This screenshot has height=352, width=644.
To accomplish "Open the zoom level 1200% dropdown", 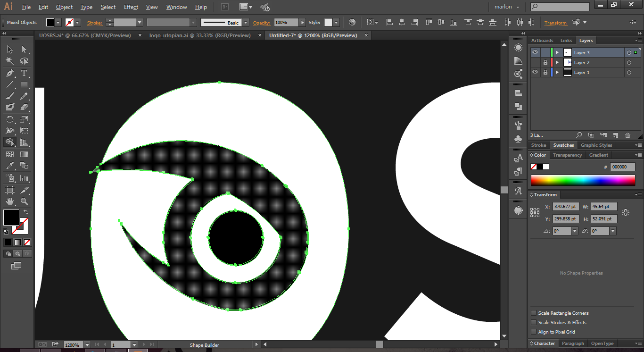I will point(88,345).
